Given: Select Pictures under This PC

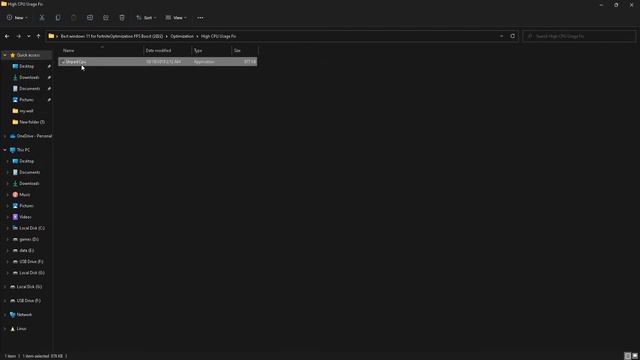Looking at the screenshot, I should point(27,206).
